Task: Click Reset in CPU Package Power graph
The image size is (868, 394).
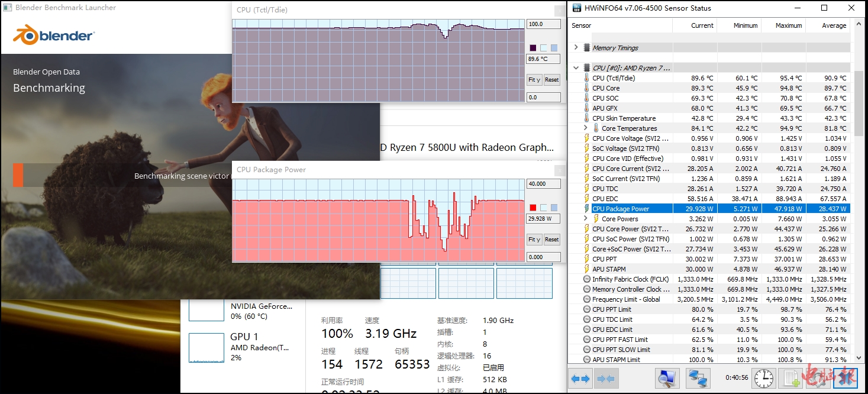Action: pyautogui.click(x=551, y=240)
